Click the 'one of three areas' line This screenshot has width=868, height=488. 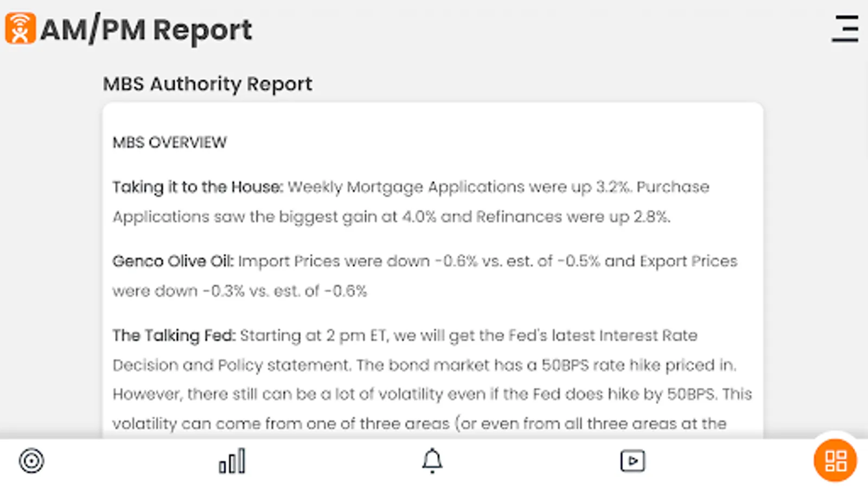[x=419, y=423]
